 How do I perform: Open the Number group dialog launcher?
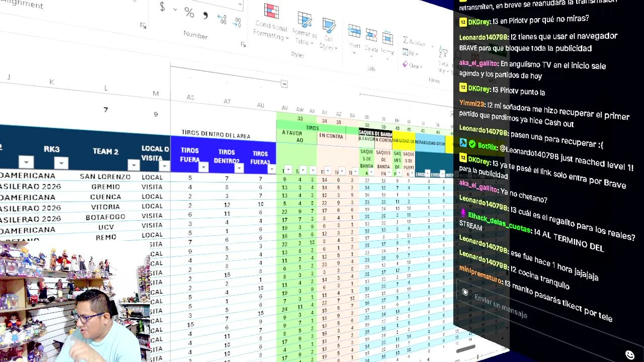(x=243, y=44)
